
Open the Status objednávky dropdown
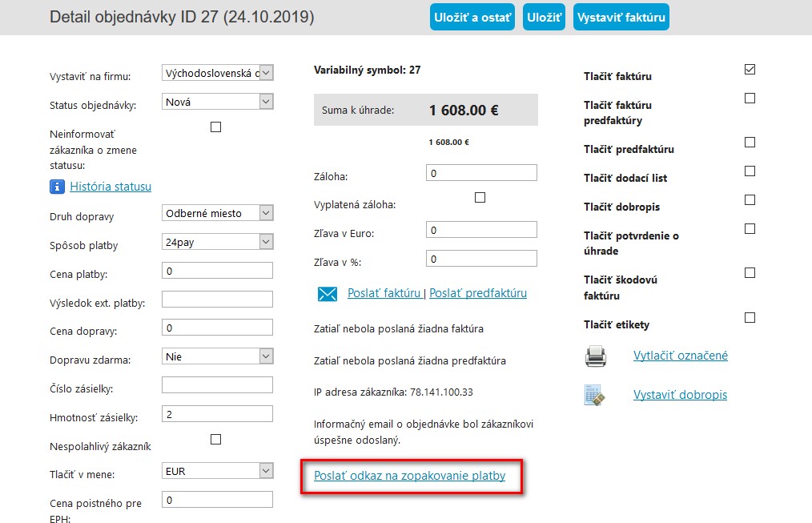(218, 102)
